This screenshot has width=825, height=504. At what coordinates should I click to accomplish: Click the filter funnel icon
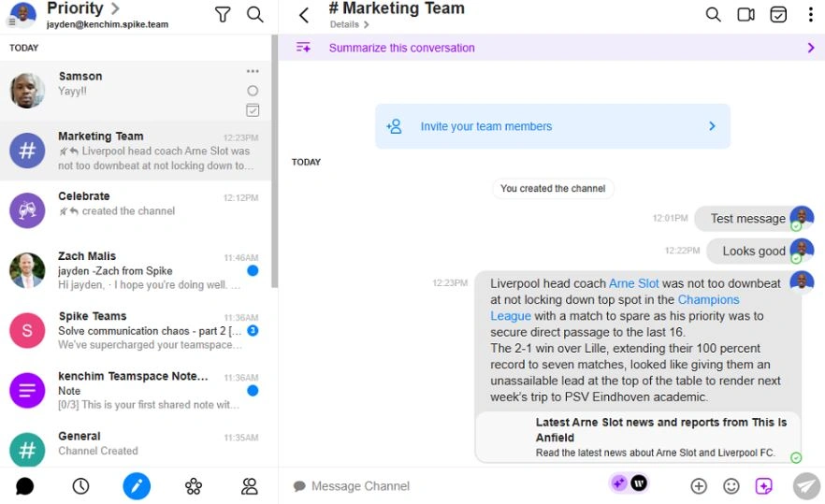223,14
